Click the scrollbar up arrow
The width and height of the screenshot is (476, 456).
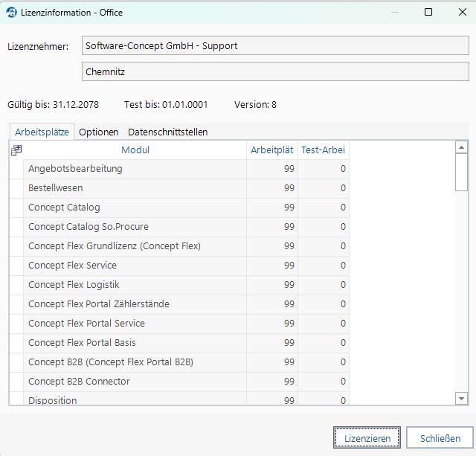[461, 148]
